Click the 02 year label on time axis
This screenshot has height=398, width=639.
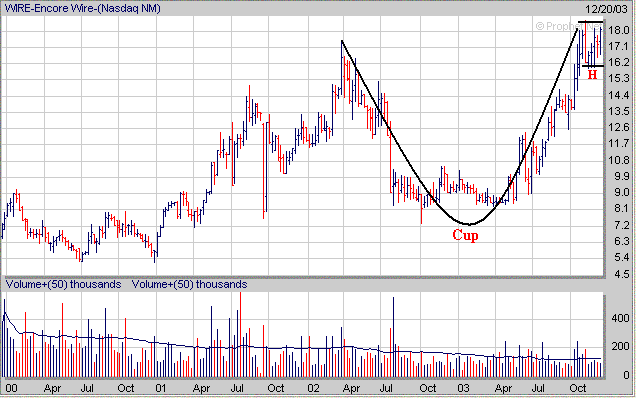313,388
